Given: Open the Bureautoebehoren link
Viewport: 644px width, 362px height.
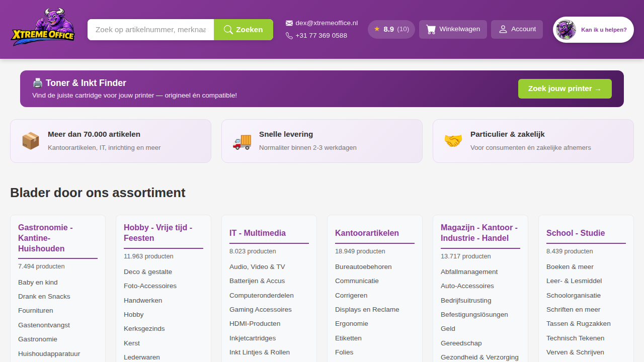Looking at the screenshot, I should [363, 266].
